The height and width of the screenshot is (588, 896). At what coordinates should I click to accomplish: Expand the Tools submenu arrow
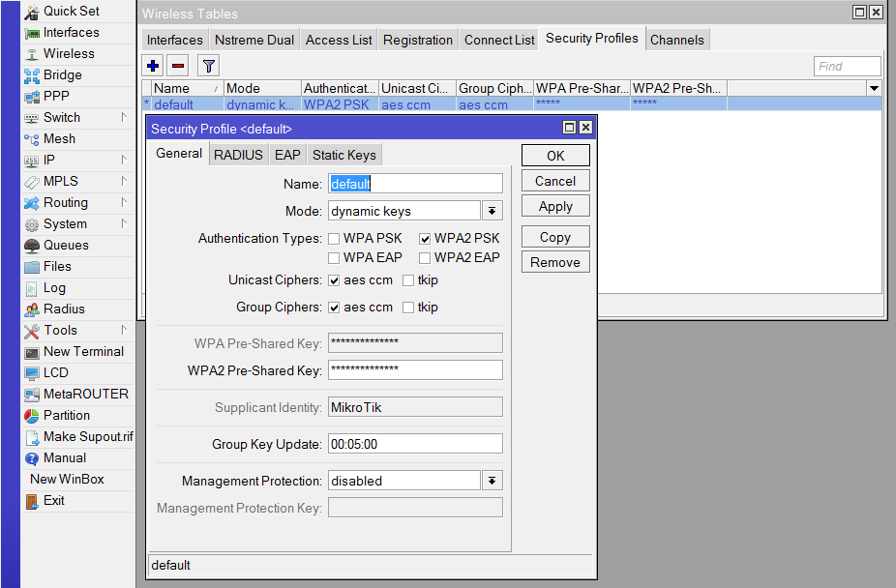click(124, 330)
